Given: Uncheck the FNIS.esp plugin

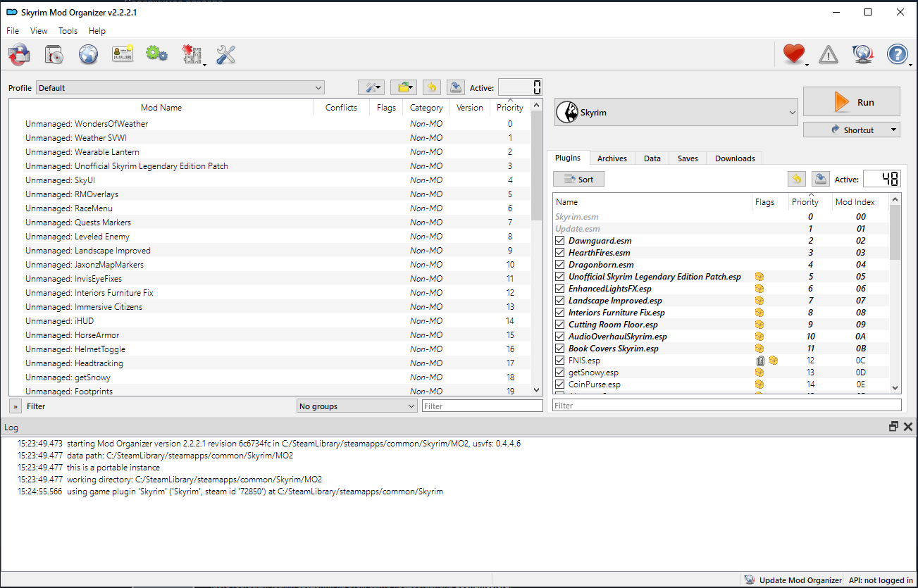Looking at the screenshot, I should coord(560,361).
